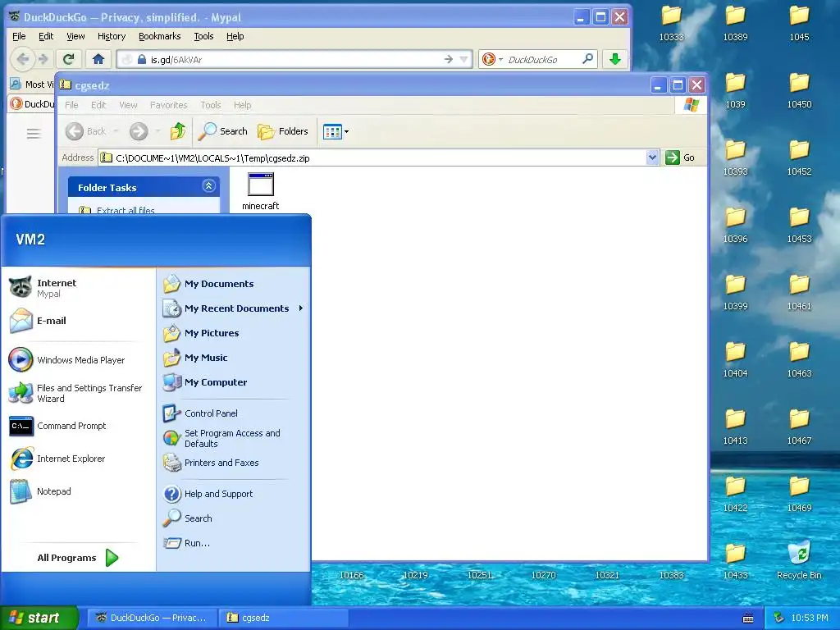This screenshot has height=630, width=840.
Task: Open Back history dropdown arrow in cgsedz
Action: point(116,131)
